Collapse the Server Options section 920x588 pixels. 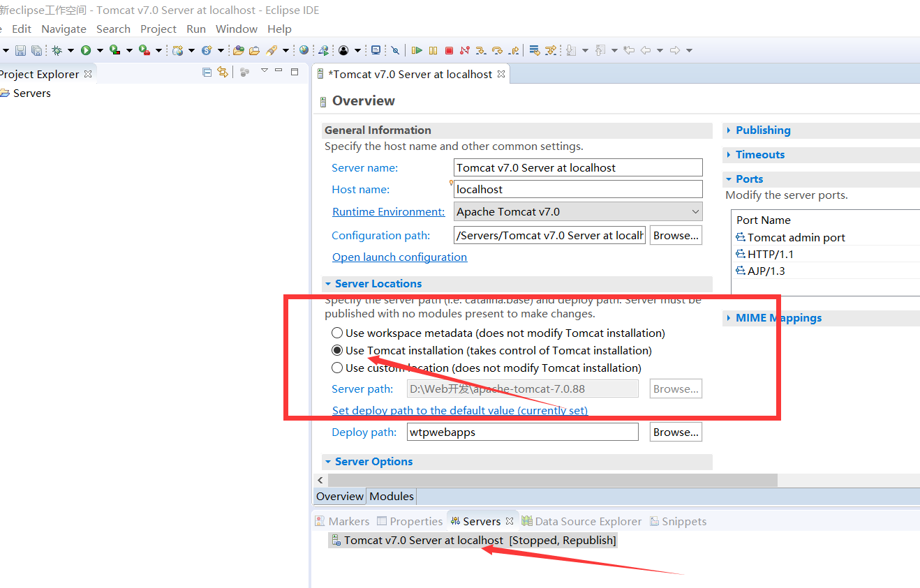pos(328,462)
